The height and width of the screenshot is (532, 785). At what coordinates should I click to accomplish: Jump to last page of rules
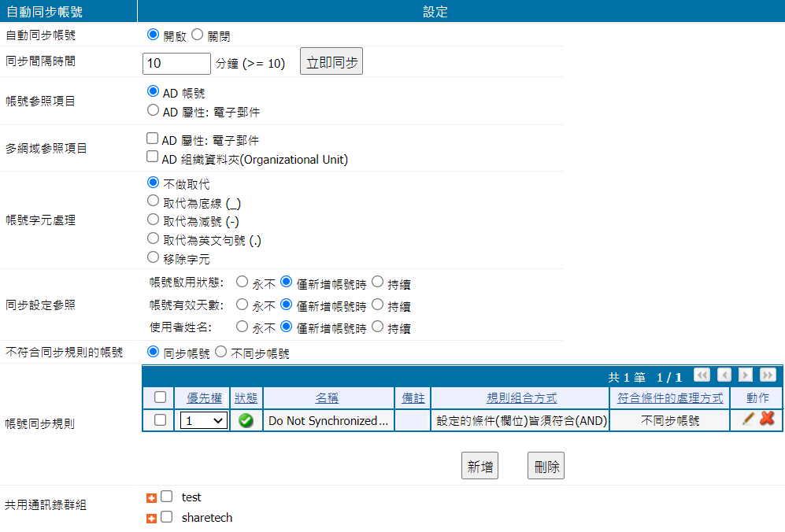(768, 375)
